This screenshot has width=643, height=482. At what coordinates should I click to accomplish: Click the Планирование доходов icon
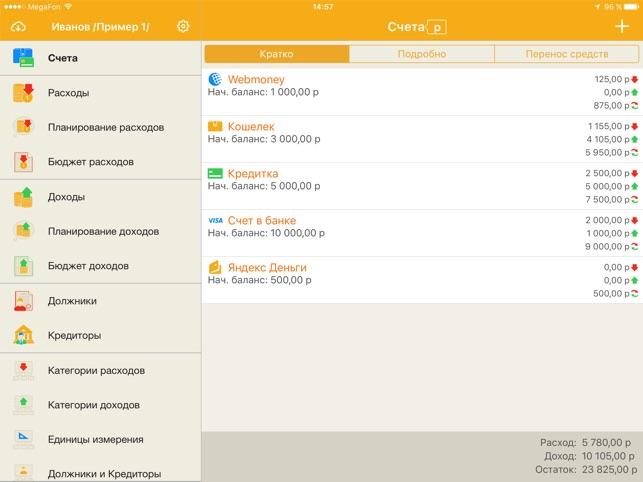(x=23, y=231)
